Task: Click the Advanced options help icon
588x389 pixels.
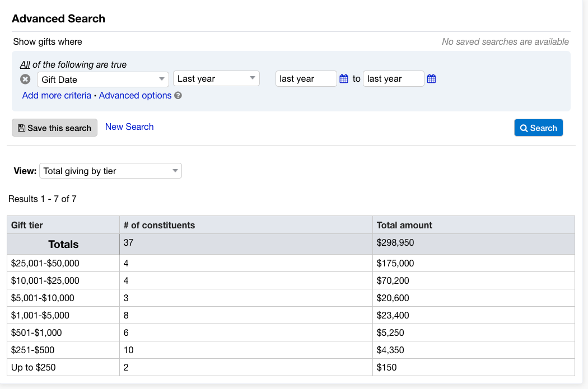Action: 178,96
